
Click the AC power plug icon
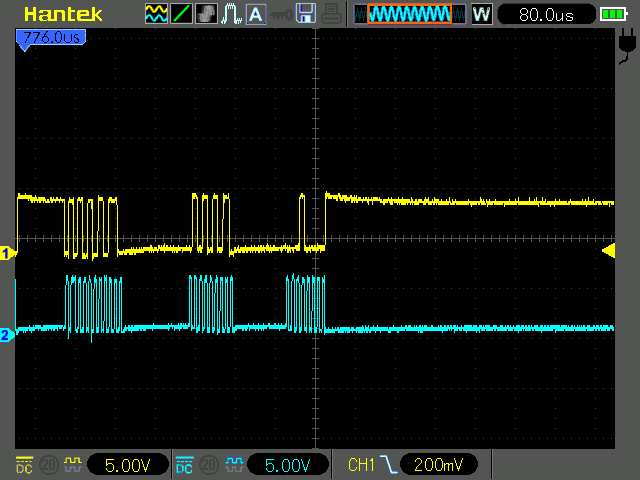tap(627, 46)
